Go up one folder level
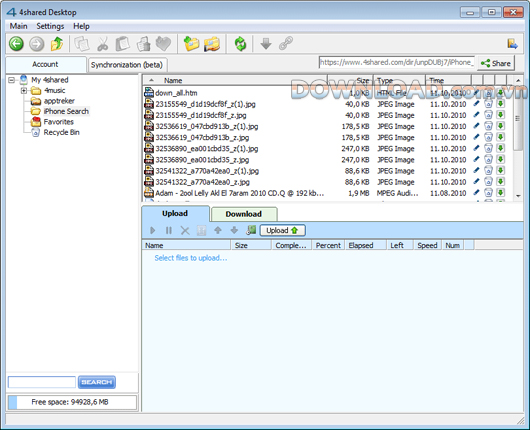Viewport: 530px width, 430px height. [x=57, y=44]
